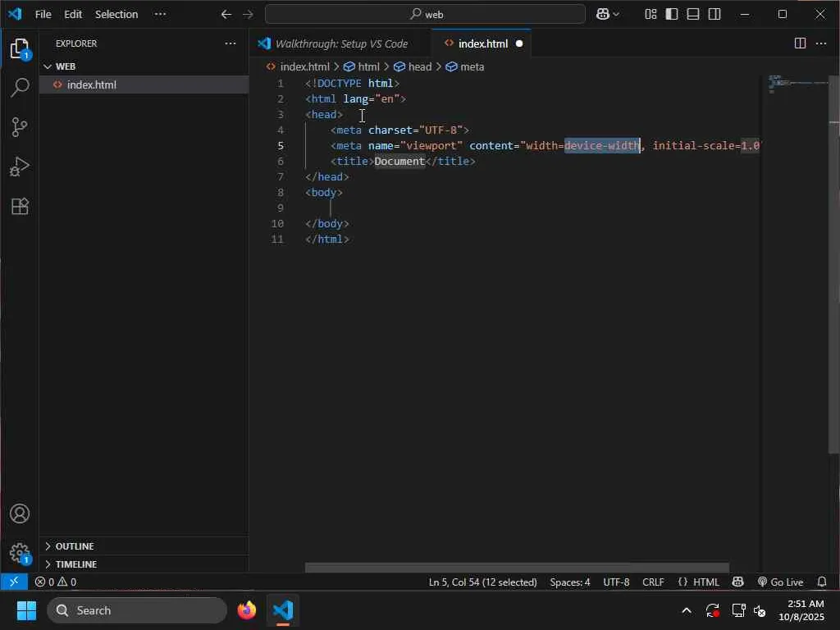Open the Manage gear settings

click(20, 552)
